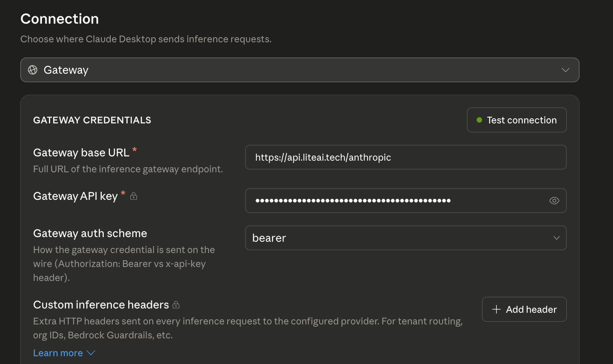Click 'Choose where Claude Desktop sends inference requests.' text
This screenshot has height=364, width=613.
[146, 39]
